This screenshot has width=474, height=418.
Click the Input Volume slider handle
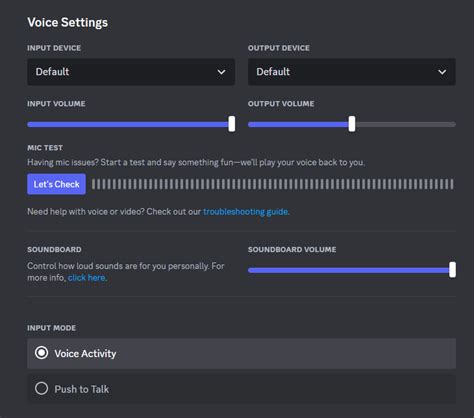[x=232, y=124]
